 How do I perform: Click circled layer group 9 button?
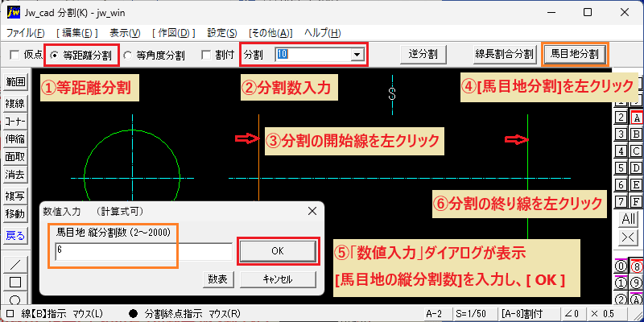tap(637, 283)
